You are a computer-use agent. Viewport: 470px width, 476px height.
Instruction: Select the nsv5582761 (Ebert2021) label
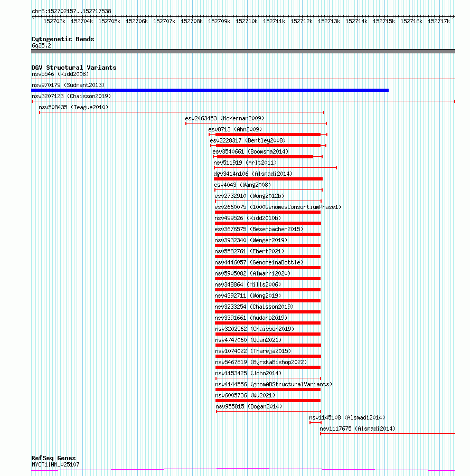coord(249,251)
